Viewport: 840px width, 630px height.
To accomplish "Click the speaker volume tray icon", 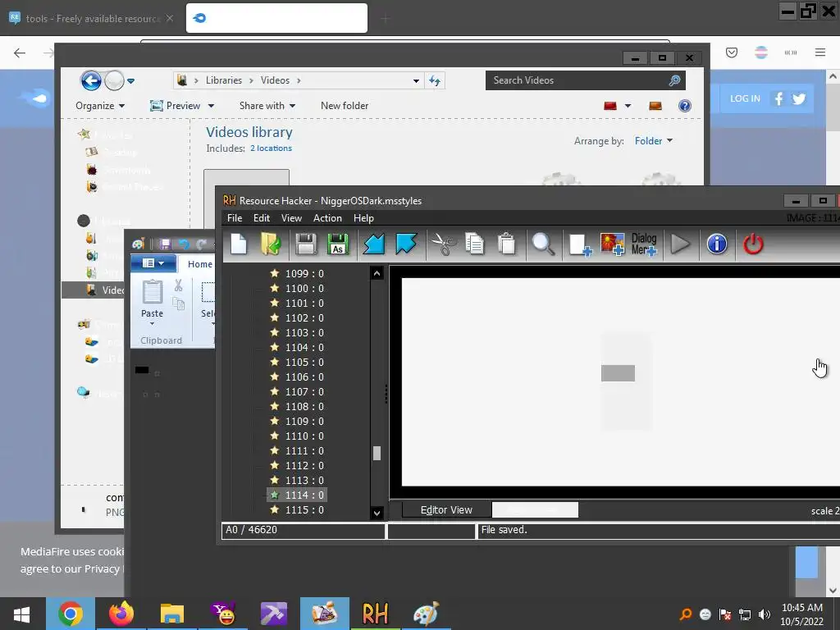I will [x=765, y=614].
